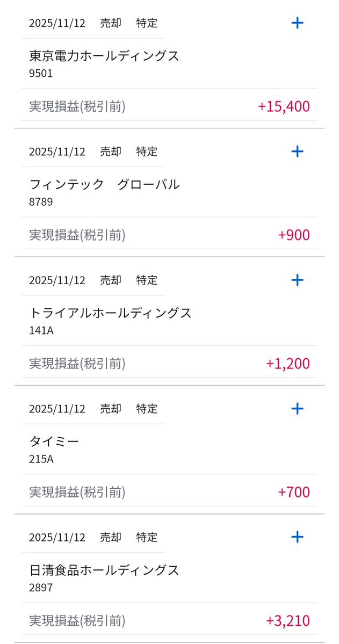Tap トライアルホールディングス stock name
The width and height of the screenshot is (339, 644).
[110, 313]
